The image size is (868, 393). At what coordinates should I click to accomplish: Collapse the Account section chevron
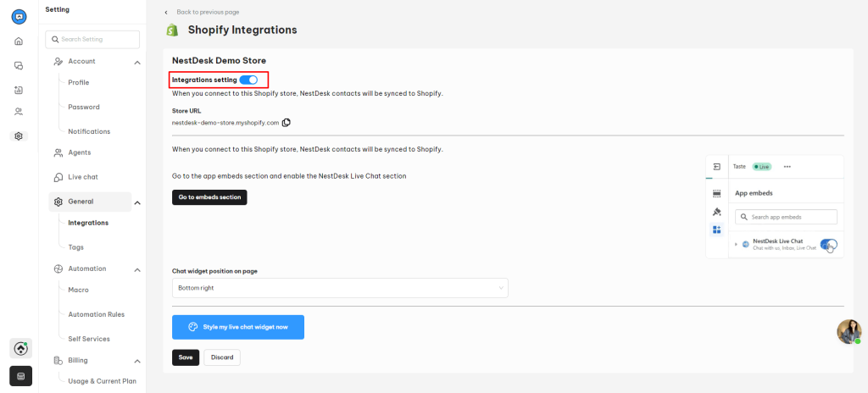tap(137, 63)
